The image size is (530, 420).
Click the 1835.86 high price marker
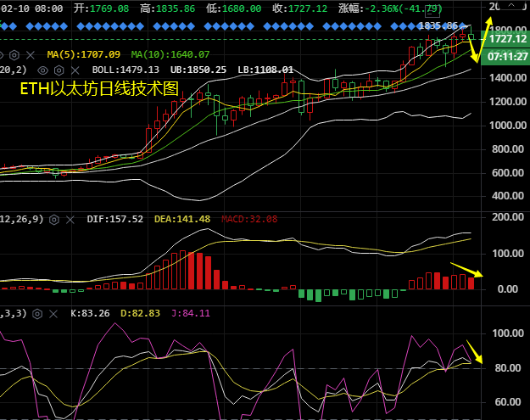click(x=438, y=26)
